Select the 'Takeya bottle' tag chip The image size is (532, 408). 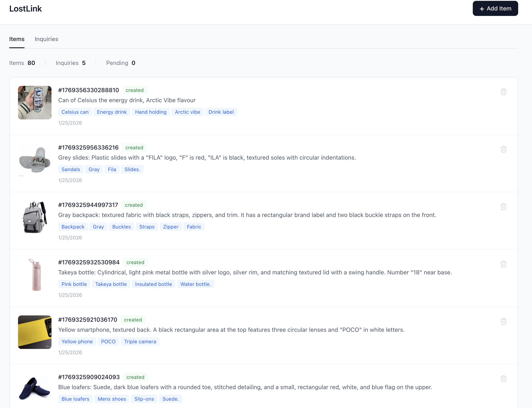[x=111, y=284]
